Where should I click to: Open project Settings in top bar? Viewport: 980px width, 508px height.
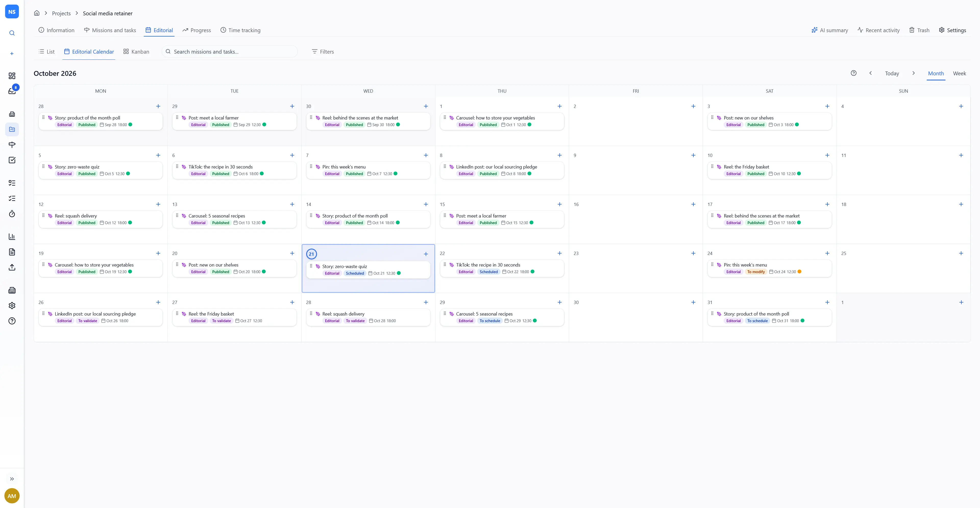pyautogui.click(x=952, y=30)
